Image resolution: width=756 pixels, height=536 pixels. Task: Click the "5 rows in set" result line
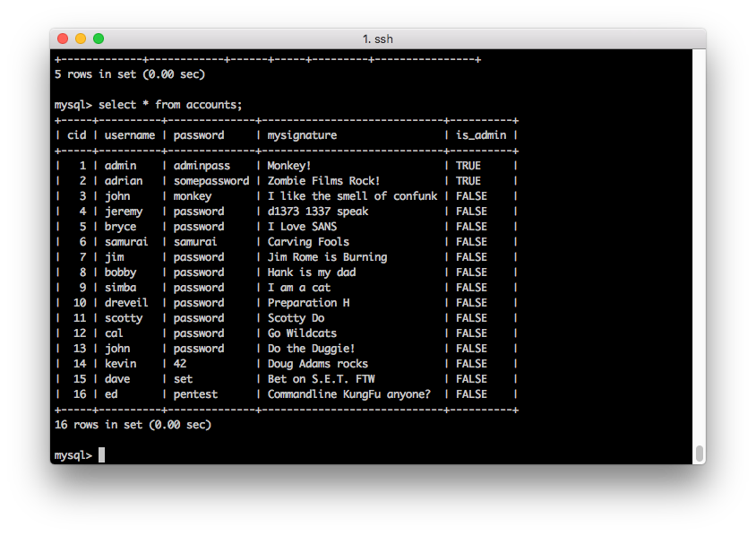[129, 74]
